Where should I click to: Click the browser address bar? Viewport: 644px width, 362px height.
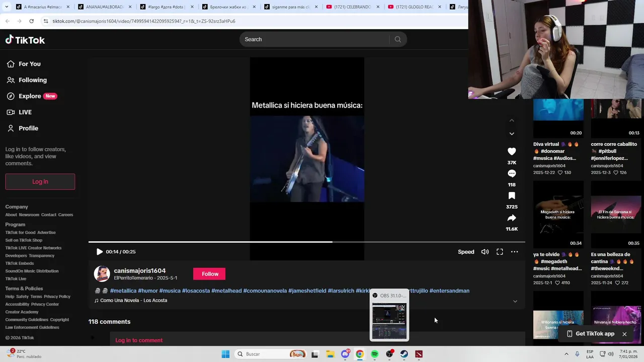(252, 21)
